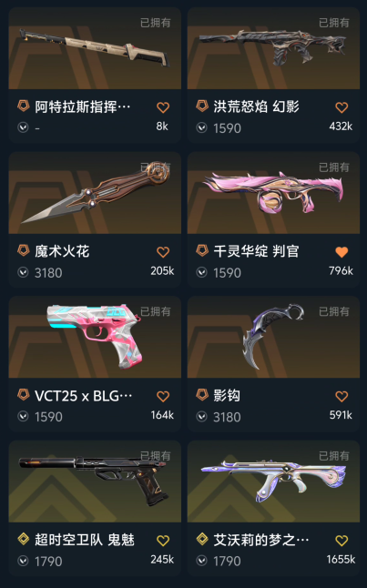Image resolution: width=367 pixels, height=588 pixels.
Task: Tap heart icon on 艾沃莉的梦之 card
Action: click(x=342, y=541)
